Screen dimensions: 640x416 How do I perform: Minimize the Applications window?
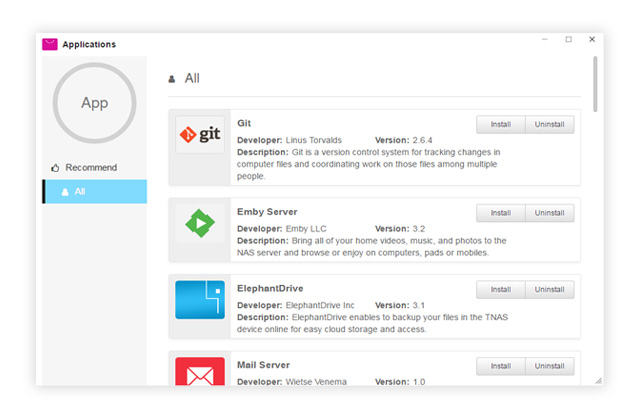(x=544, y=39)
